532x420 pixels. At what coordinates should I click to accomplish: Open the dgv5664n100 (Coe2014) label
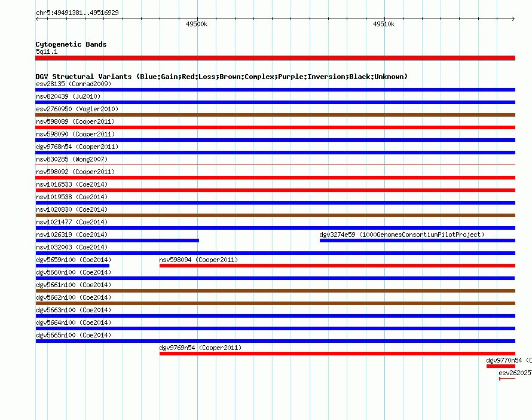(74, 322)
